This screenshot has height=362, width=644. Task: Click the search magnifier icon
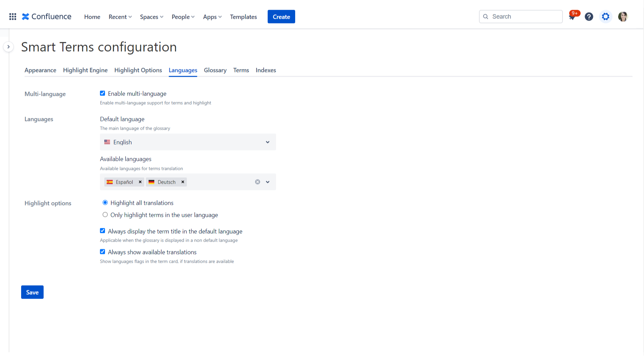(485, 16)
